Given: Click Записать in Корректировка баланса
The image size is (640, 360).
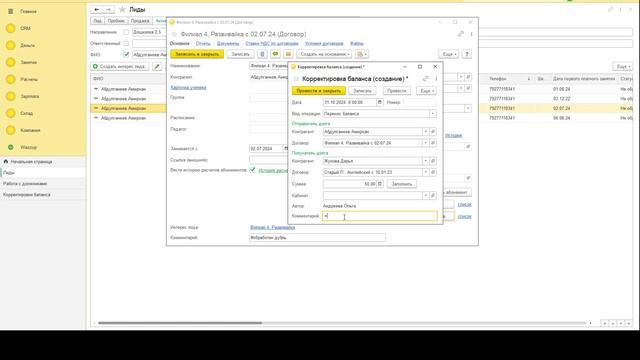Looking at the screenshot, I should click(362, 91).
